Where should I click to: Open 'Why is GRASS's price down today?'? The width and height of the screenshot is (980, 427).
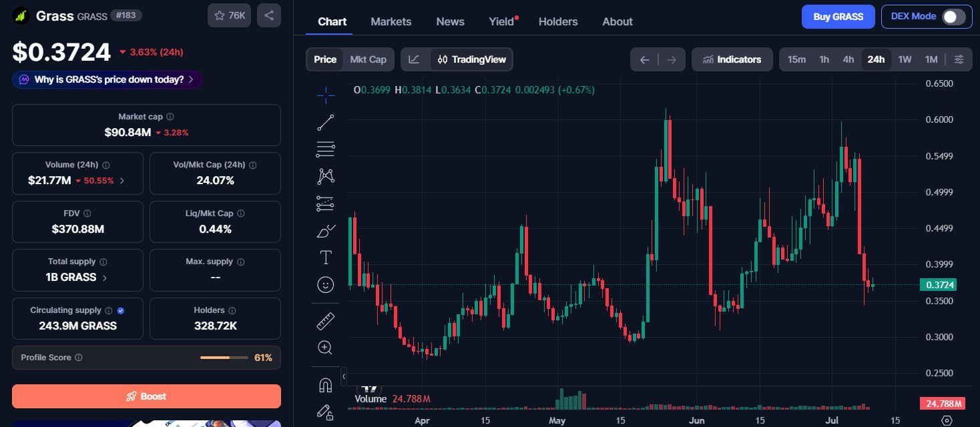tap(107, 80)
